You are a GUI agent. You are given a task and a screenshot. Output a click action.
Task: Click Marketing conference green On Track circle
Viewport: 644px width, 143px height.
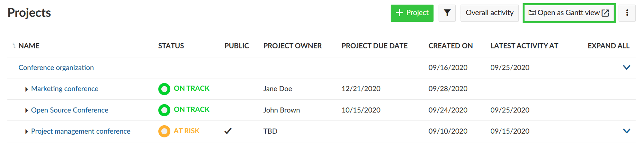(x=164, y=89)
